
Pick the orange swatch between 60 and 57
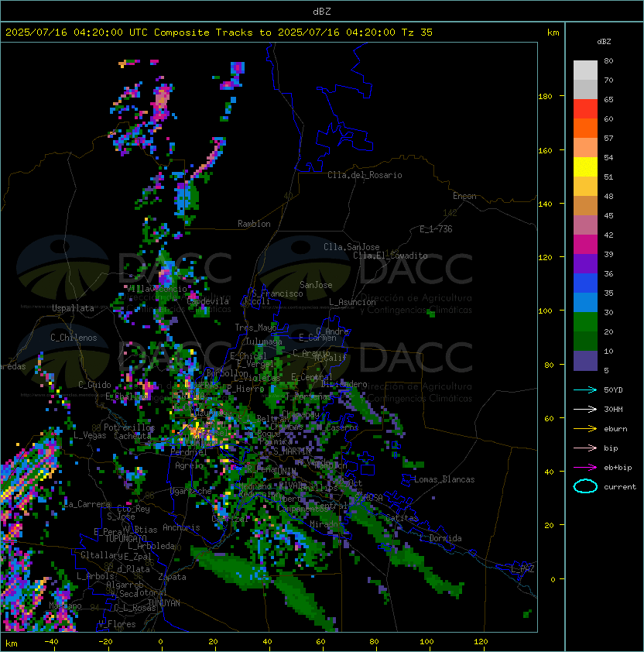click(x=585, y=128)
